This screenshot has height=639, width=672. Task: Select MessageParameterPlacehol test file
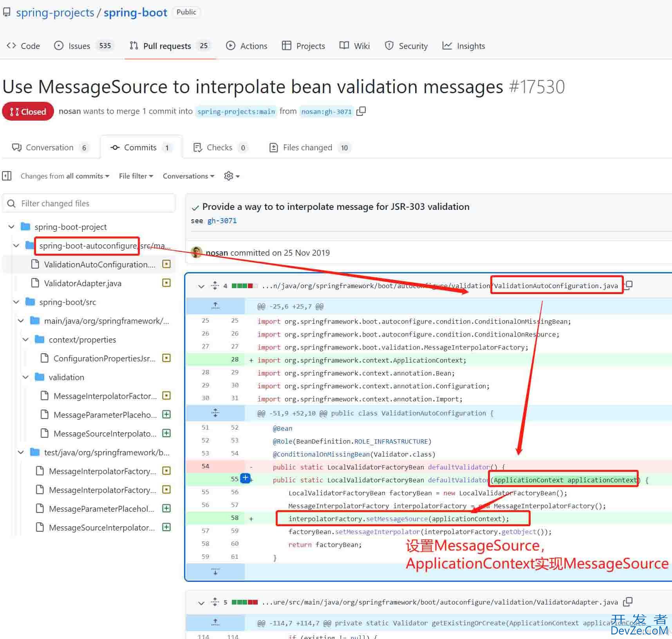[x=101, y=509]
